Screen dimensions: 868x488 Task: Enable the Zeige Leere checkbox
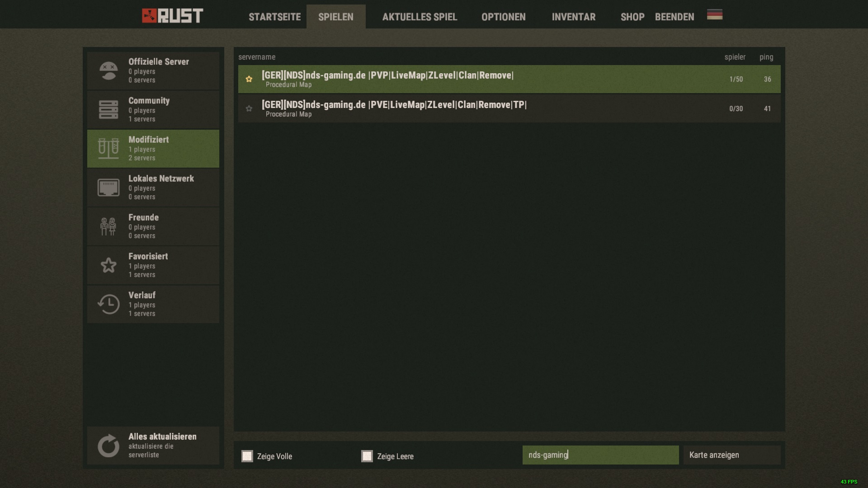367,456
